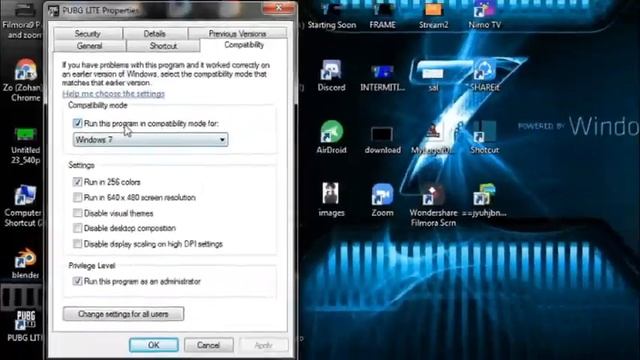This screenshot has height=360, width=640.
Task: Open the AirDroid desktop shortcut
Action: tap(331, 137)
